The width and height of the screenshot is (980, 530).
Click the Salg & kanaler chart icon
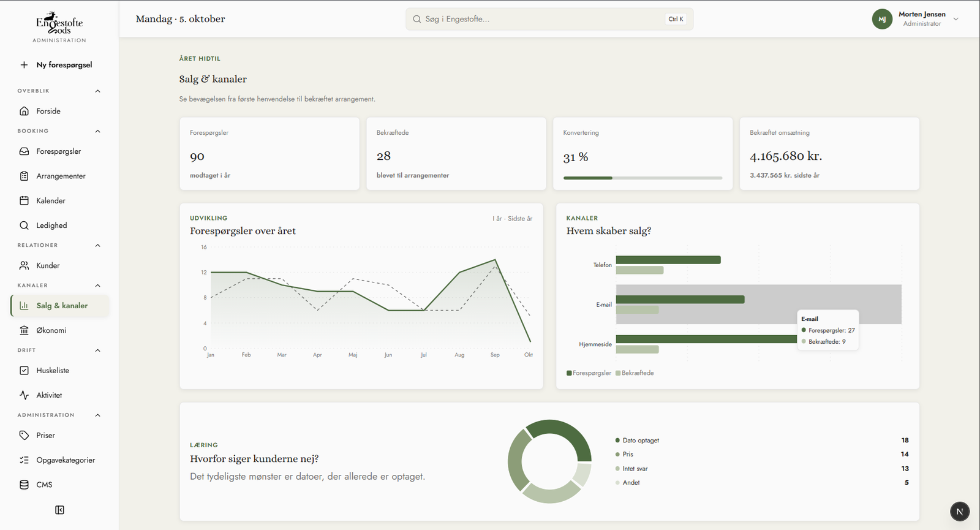[24, 306]
